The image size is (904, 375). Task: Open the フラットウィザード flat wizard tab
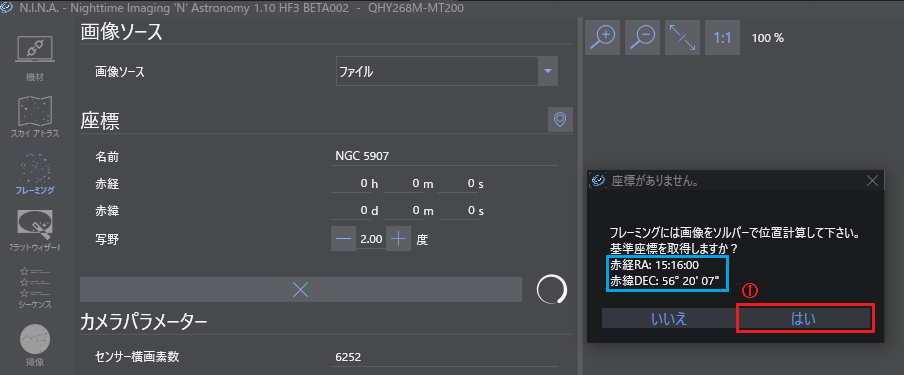click(x=35, y=230)
